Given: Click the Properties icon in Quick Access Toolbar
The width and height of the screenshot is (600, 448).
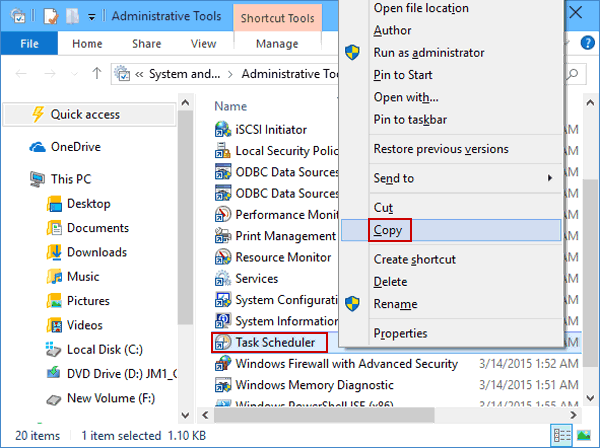Looking at the screenshot, I should point(49,17).
